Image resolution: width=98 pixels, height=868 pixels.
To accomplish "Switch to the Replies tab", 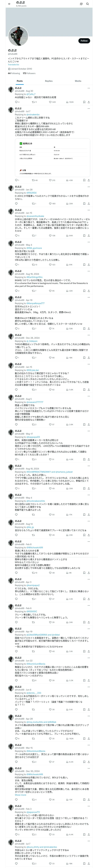I will tap(49, 81).
